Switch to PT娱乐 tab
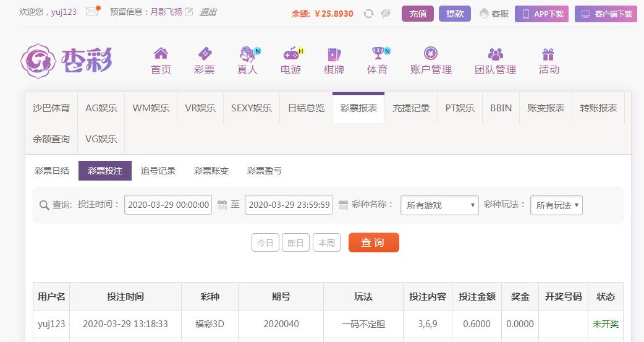The image size is (644, 342). tap(460, 108)
